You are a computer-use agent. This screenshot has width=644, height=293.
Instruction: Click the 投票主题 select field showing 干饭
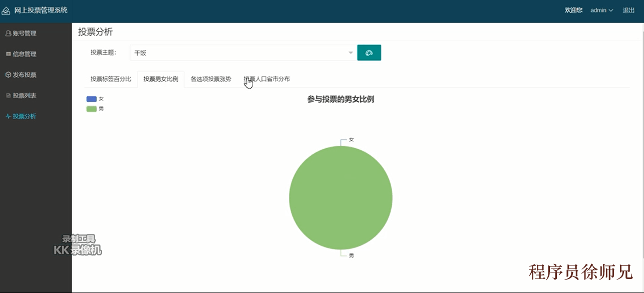pyautogui.click(x=243, y=53)
